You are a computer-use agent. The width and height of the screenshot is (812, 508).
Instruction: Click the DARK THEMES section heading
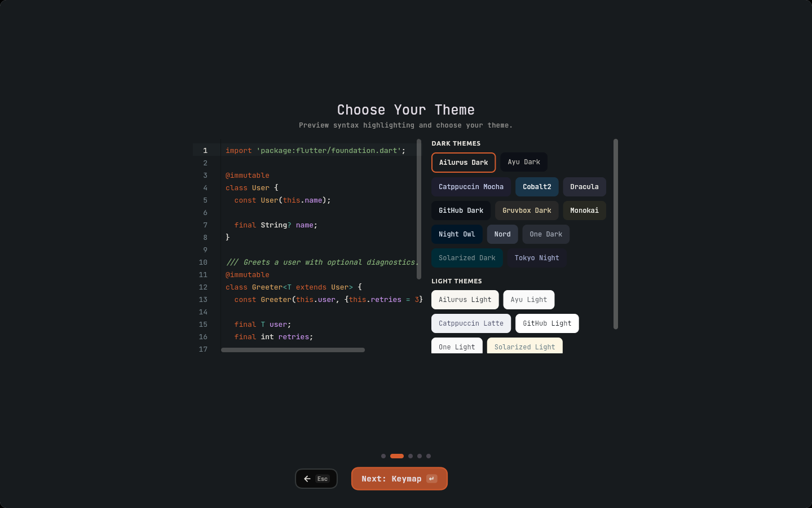coord(456,143)
